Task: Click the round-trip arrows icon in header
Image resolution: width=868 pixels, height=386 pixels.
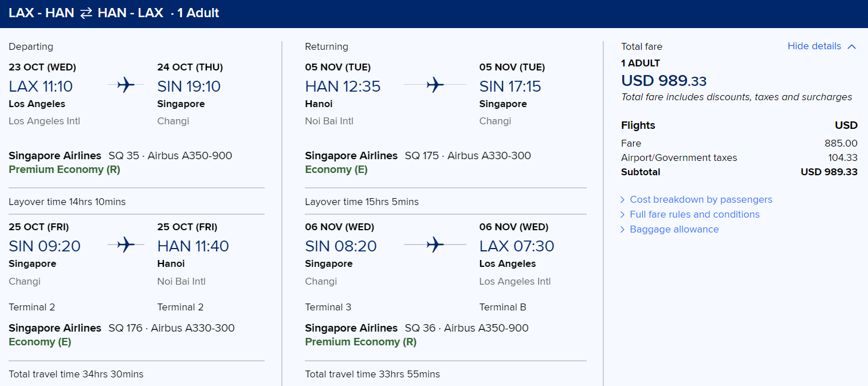Action: pos(86,13)
